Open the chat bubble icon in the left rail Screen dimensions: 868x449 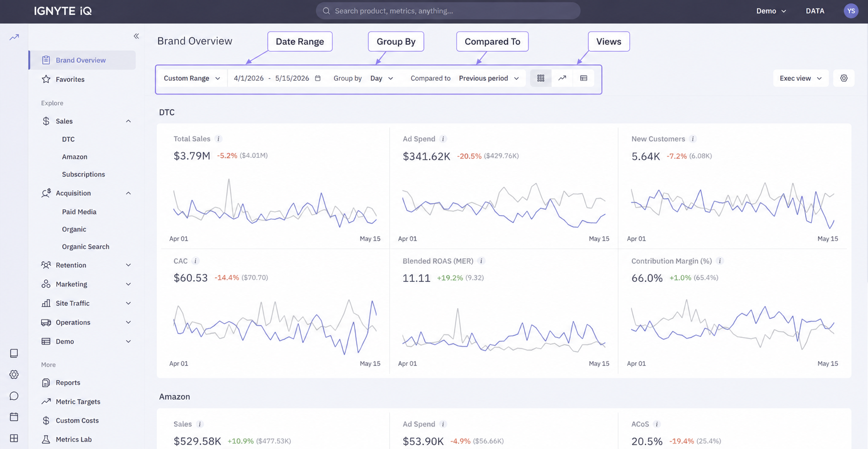(x=14, y=396)
